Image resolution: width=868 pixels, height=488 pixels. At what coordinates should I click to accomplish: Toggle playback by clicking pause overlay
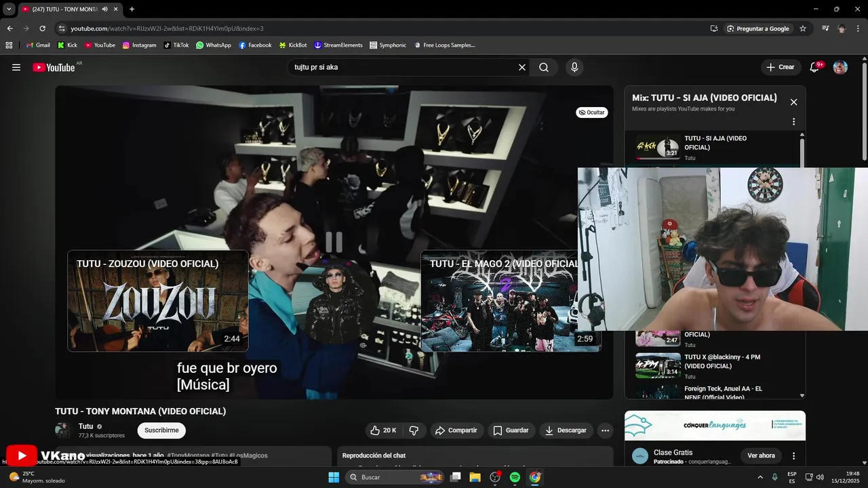point(334,242)
